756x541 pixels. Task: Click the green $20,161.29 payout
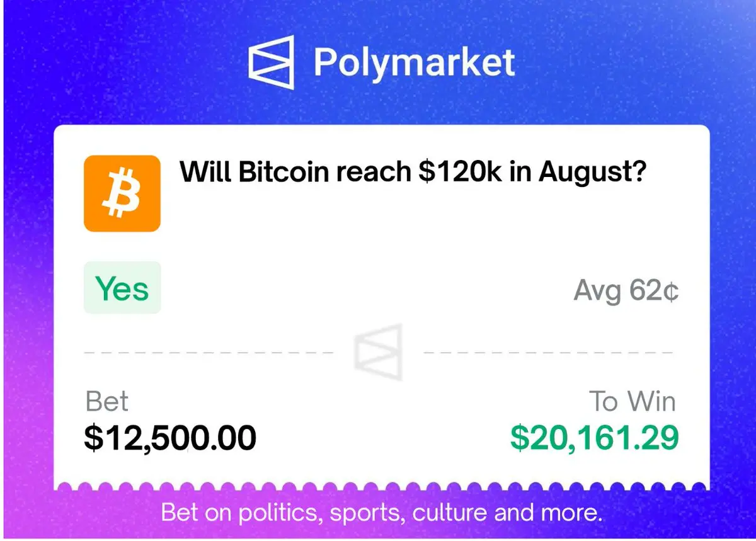(594, 438)
